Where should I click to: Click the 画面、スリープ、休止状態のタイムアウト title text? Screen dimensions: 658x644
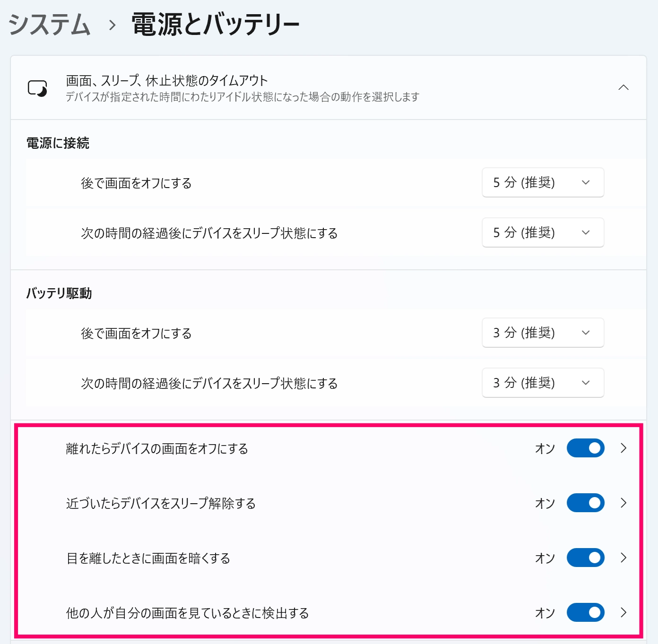pos(167,81)
